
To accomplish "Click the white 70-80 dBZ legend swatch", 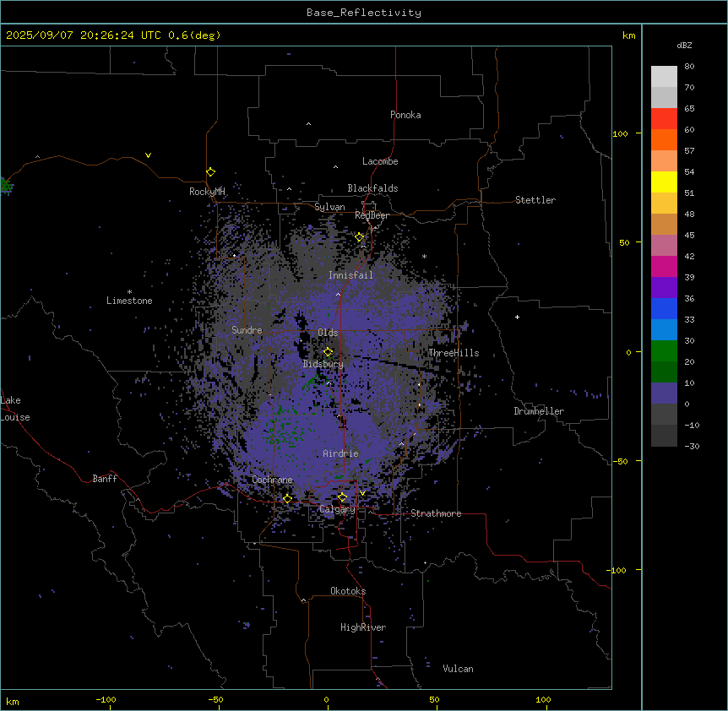I will 664,77.
